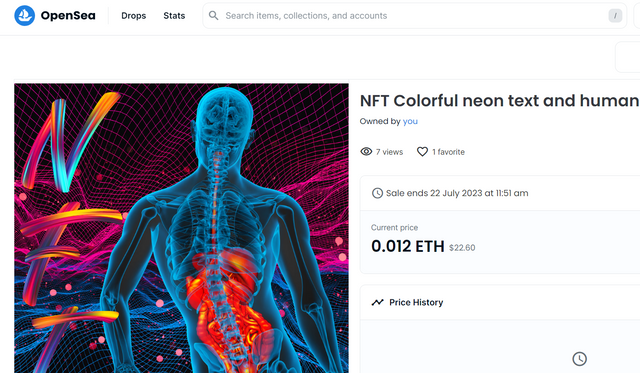Screen dimensions: 640x373
Task: Click the slash shortcut key badge
Action: (615, 16)
